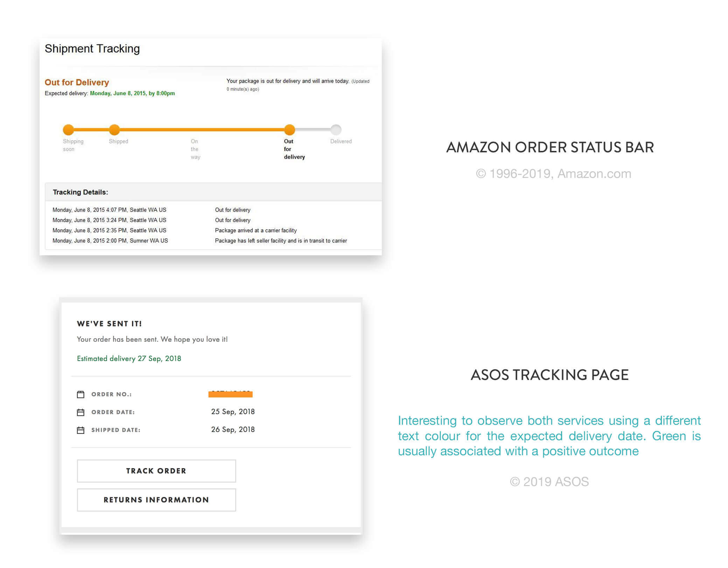The width and height of the screenshot is (728, 568).
Task: Click 'Package arrived at a carrier facility' status
Action: tap(256, 230)
